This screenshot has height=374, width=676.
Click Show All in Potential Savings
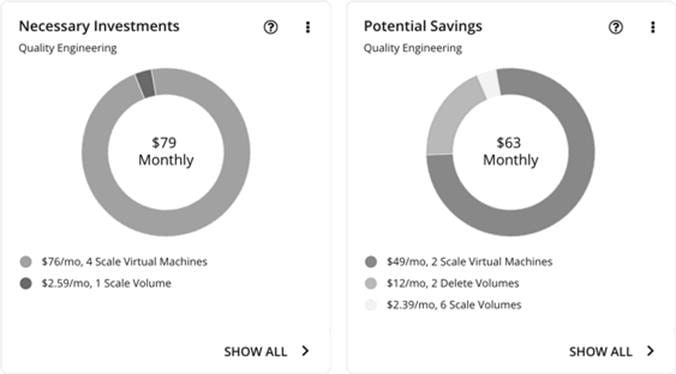pyautogui.click(x=601, y=352)
